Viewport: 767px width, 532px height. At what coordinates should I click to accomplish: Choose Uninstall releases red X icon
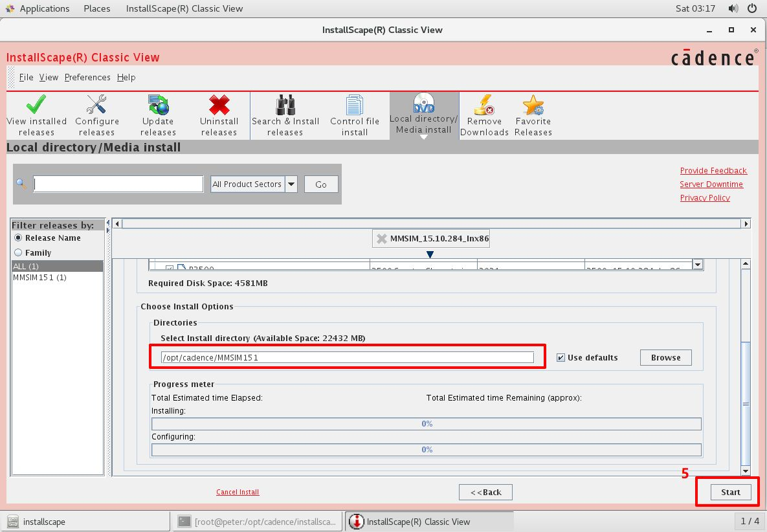coord(219,104)
